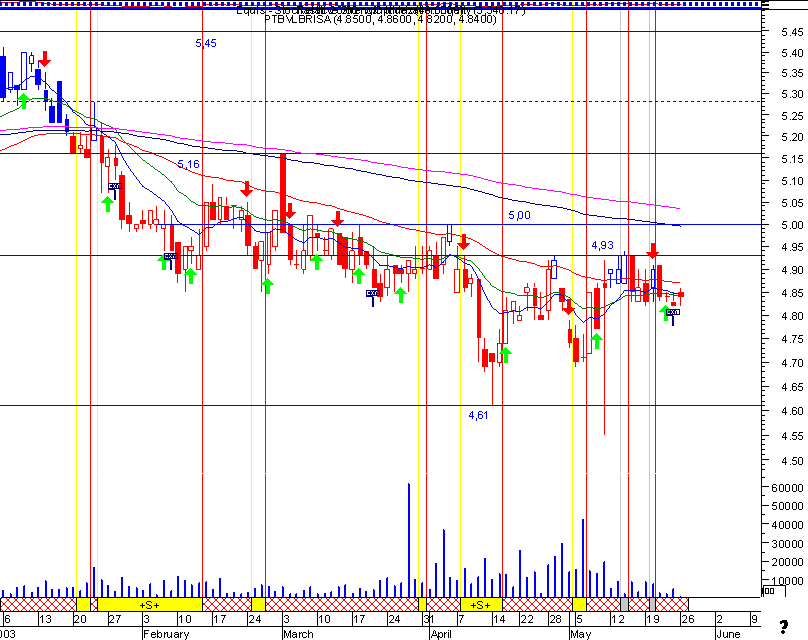Click the 14 date label in April

pos(499,619)
